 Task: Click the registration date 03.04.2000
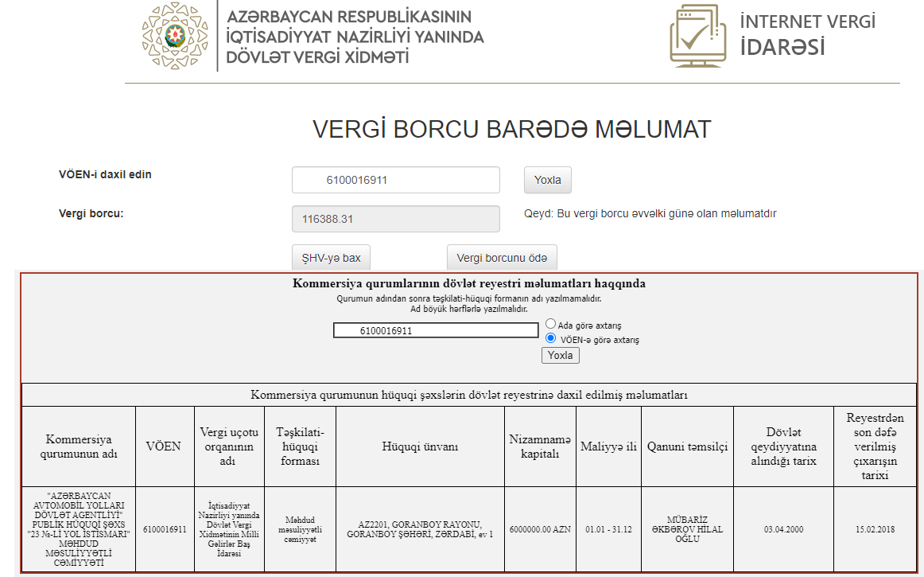click(784, 529)
